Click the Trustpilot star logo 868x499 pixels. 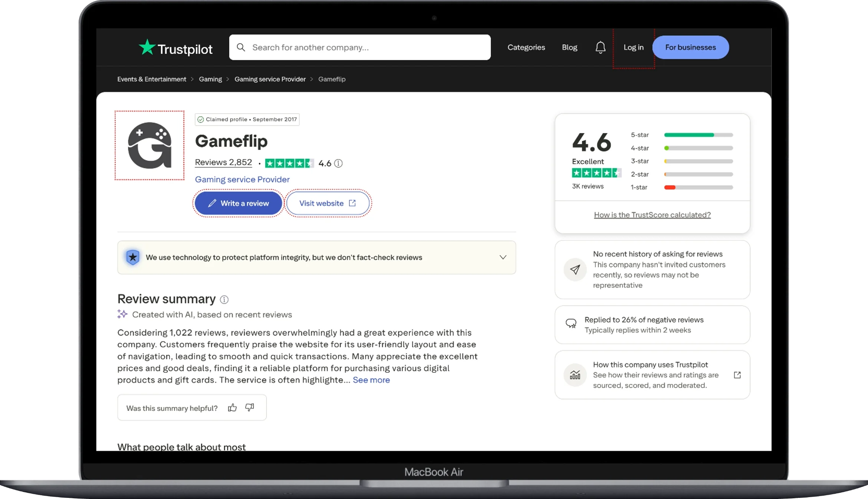pyautogui.click(x=147, y=47)
